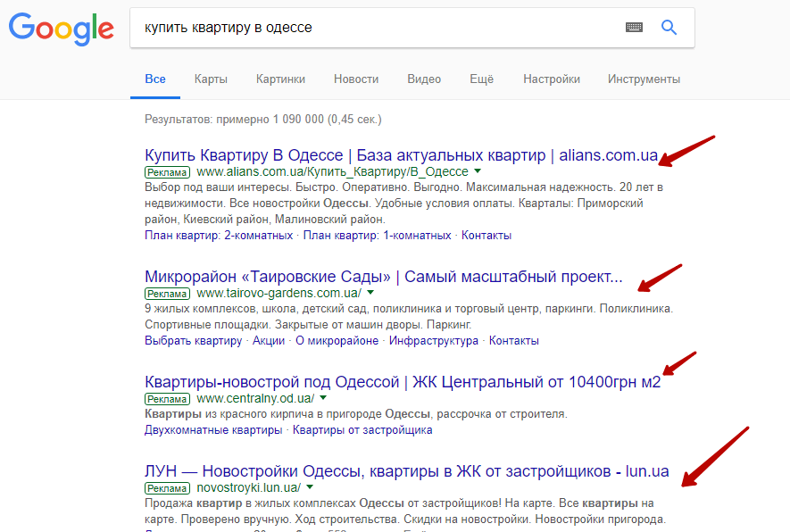The image size is (790, 532).
Task: Click the novostroyki.lun.ua display URL
Action: tap(248, 487)
